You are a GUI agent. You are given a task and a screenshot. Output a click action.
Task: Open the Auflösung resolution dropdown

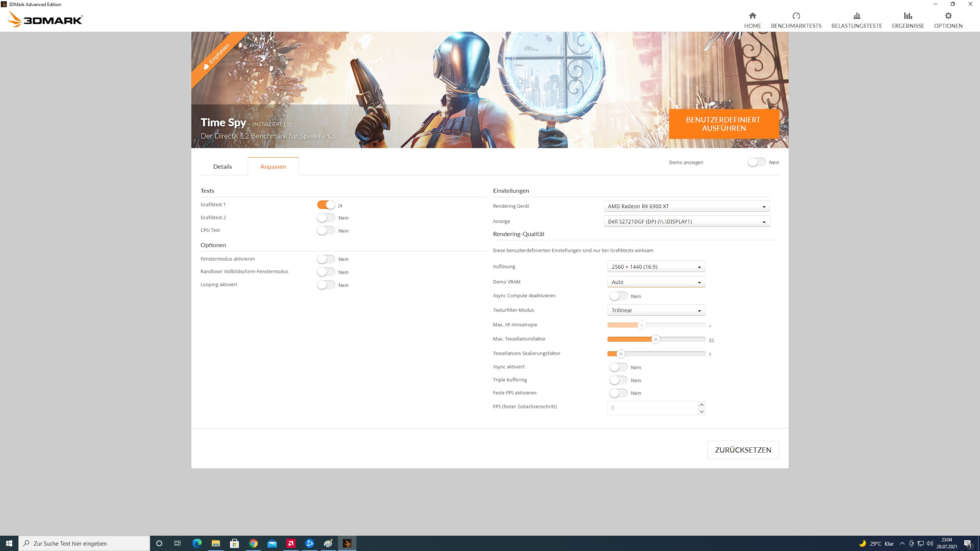656,267
